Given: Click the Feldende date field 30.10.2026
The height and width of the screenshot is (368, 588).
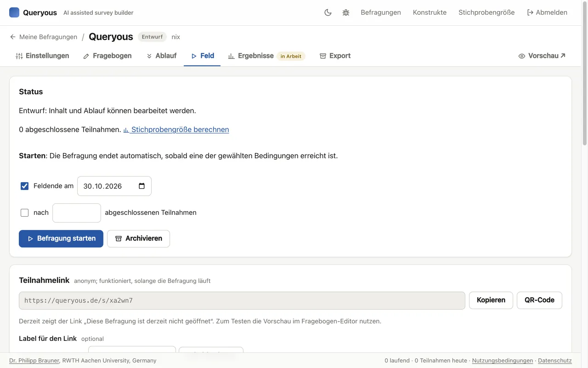Looking at the screenshot, I should pyautogui.click(x=114, y=186).
